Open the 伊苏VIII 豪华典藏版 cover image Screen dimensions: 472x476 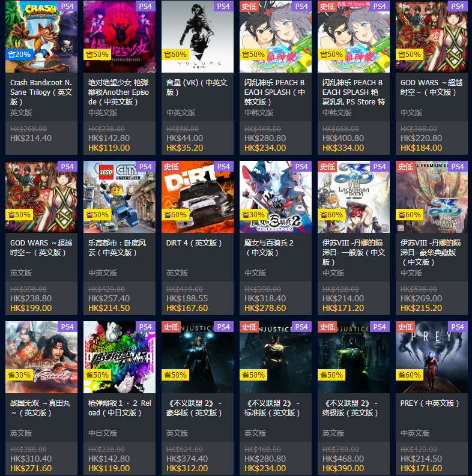pyautogui.click(x=432, y=197)
